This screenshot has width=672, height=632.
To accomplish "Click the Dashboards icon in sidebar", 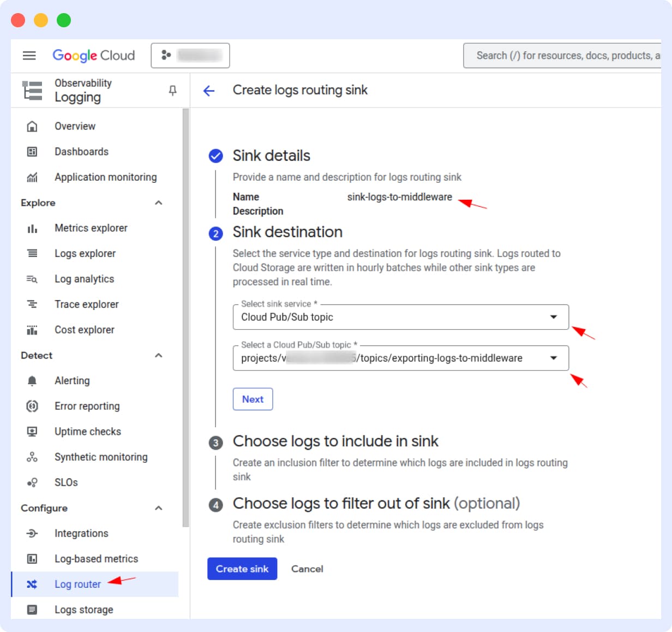I will pyautogui.click(x=32, y=152).
